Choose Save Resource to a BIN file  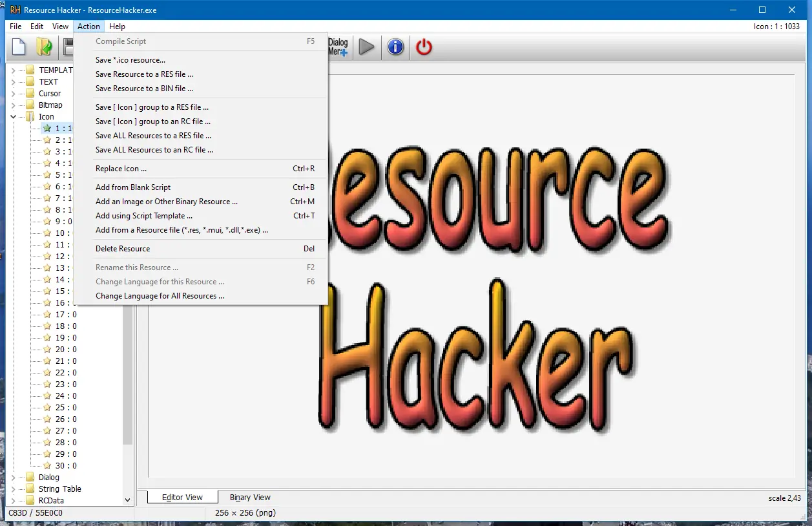click(x=201, y=89)
